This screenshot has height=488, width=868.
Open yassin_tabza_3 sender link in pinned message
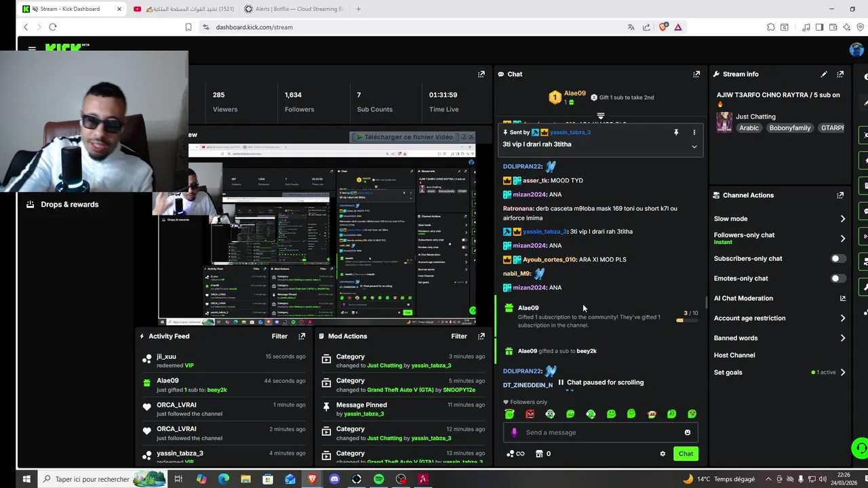coord(570,132)
